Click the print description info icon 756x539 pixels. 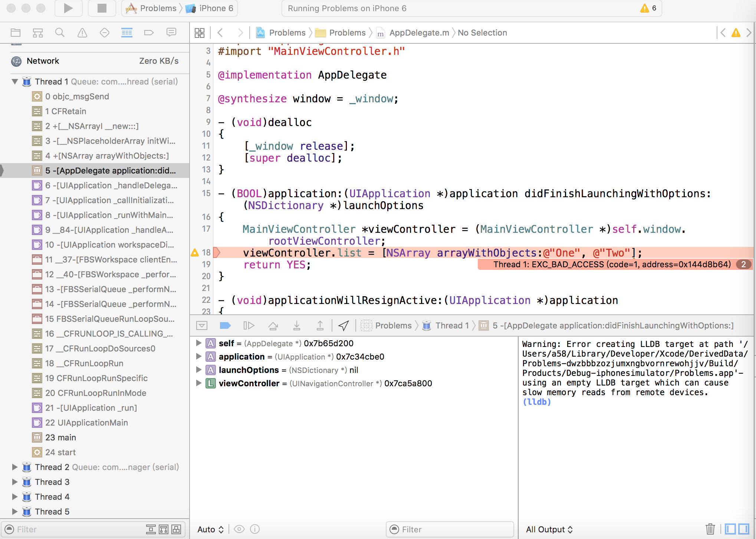pyautogui.click(x=255, y=529)
